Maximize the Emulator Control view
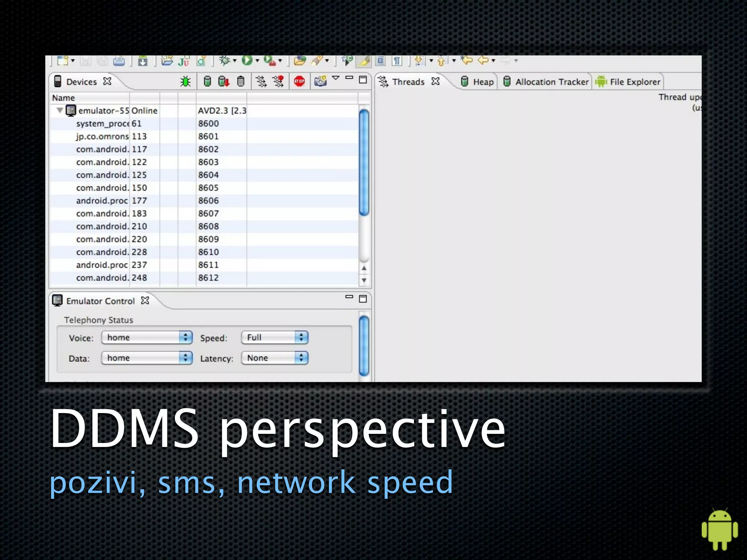This screenshot has width=747, height=560. point(363,299)
